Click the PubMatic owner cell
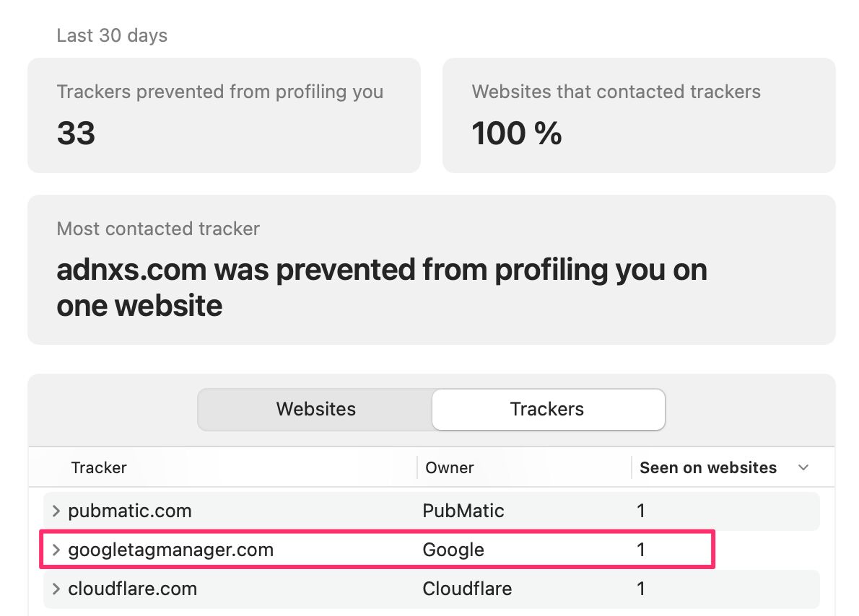 pos(463,511)
